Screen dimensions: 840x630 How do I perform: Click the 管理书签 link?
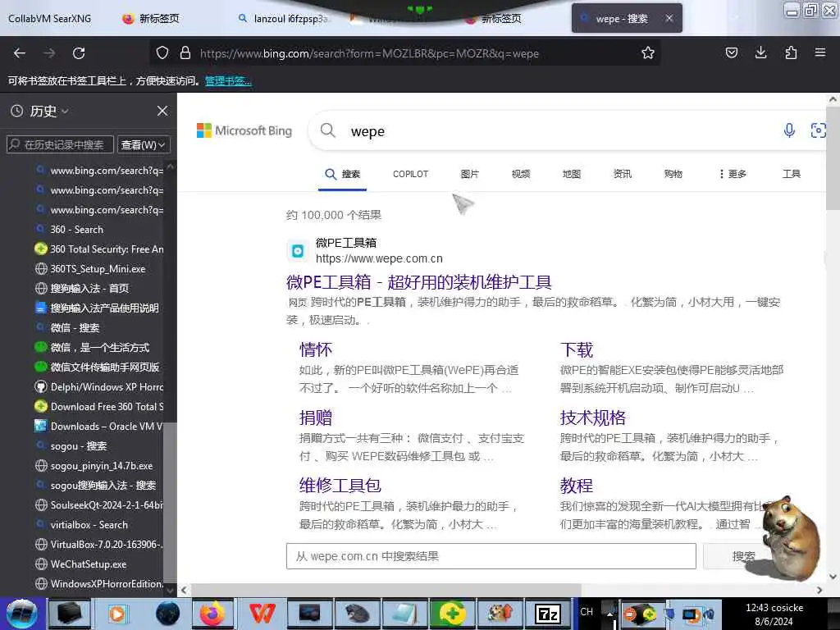click(228, 81)
